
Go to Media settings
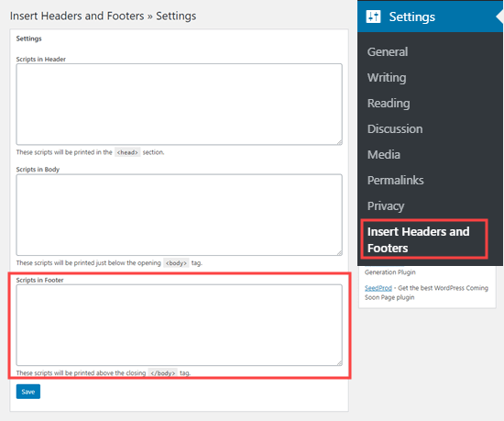pyautogui.click(x=384, y=155)
